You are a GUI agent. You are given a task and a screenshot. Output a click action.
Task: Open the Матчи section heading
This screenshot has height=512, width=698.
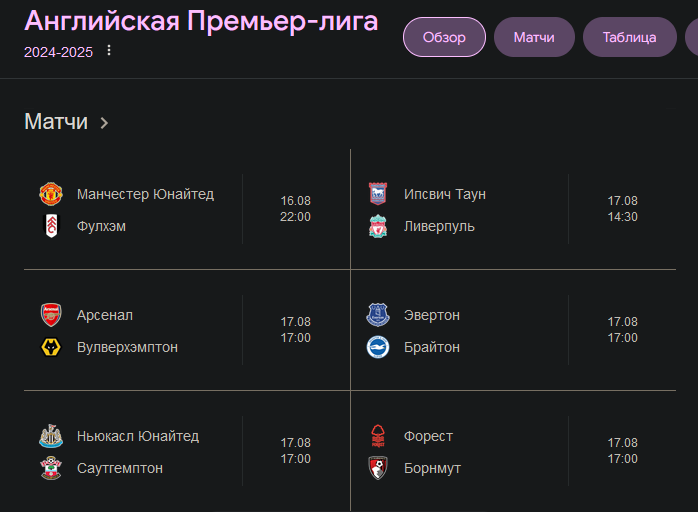click(x=56, y=122)
